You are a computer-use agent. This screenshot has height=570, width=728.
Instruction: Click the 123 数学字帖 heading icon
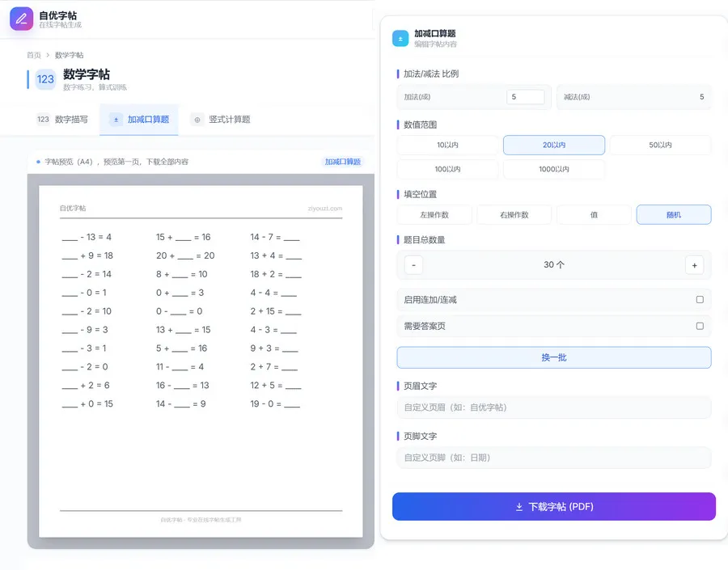point(45,79)
